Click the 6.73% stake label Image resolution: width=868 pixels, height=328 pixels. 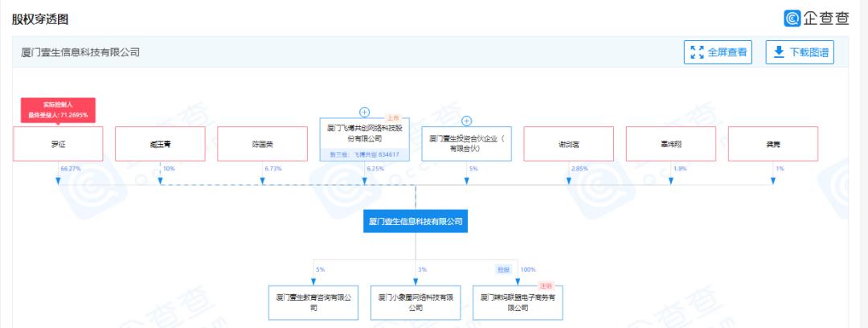coord(273,168)
